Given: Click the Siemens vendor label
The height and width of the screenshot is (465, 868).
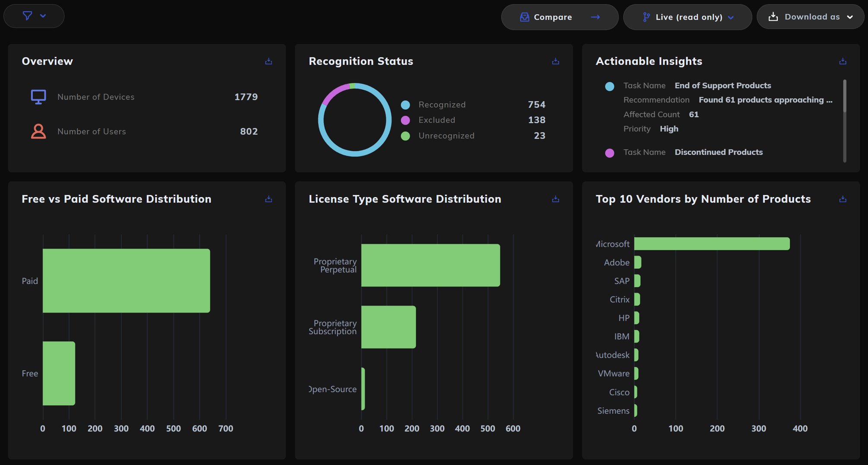Looking at the screenshot, I should point(613,411).
